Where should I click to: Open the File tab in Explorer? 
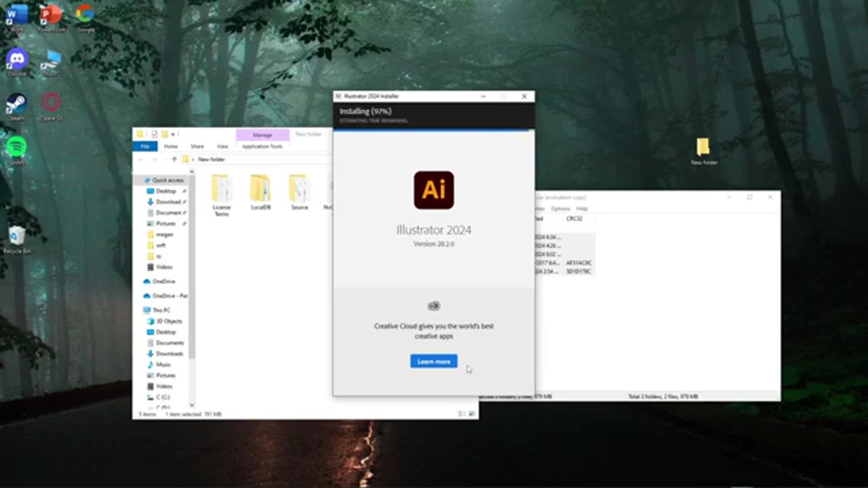pyautogui.click(x=144, y=146)
